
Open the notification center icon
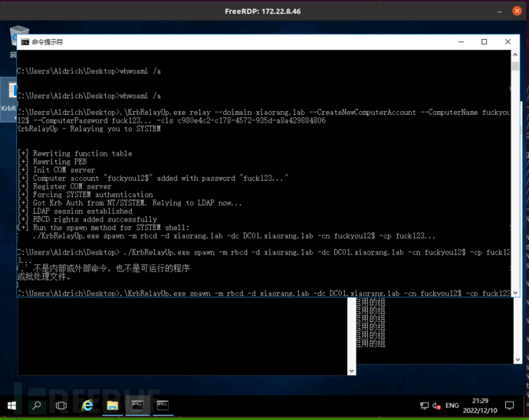509,405
